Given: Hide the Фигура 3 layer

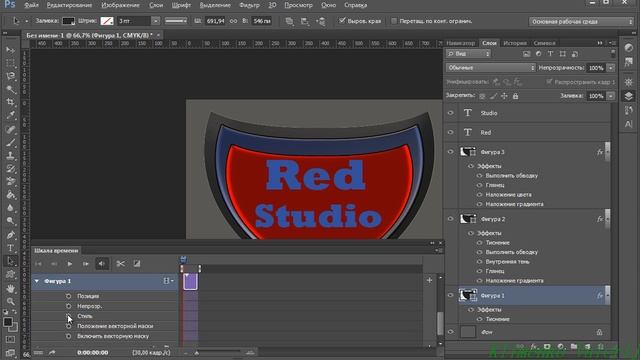Looking at the screenshot, I should coord(451,152).
